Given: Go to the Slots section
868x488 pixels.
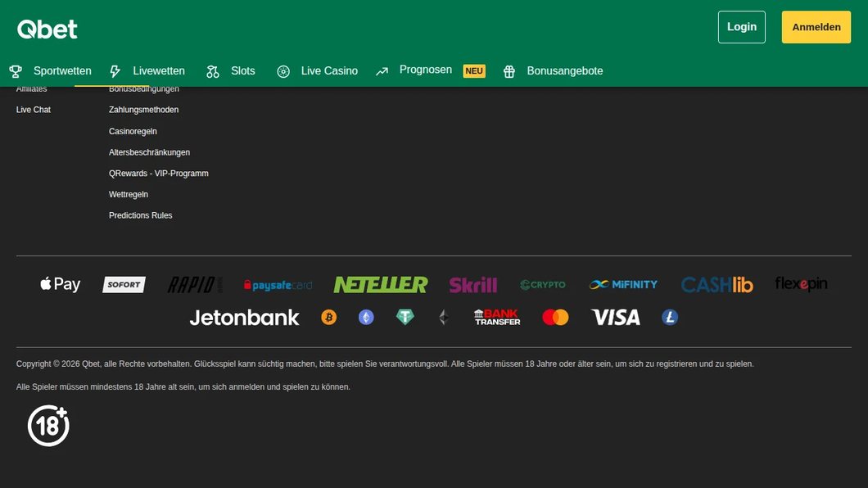Looking at the screenshot, I should (243, 70).
